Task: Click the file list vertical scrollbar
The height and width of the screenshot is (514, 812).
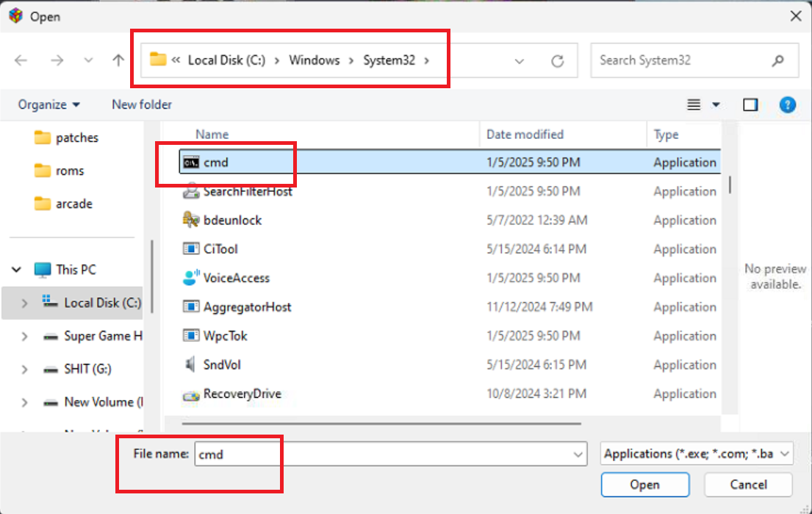Action: pos(730,185)
